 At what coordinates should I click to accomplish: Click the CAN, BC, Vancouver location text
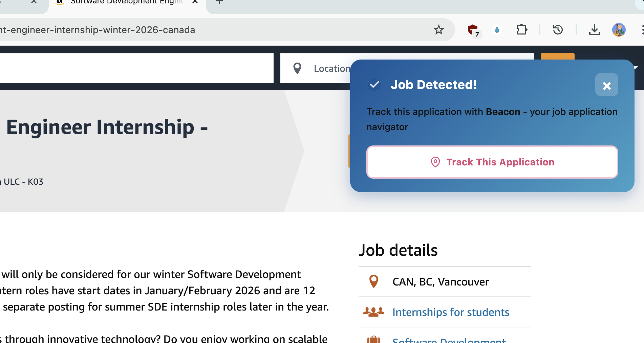click(441, 282)
